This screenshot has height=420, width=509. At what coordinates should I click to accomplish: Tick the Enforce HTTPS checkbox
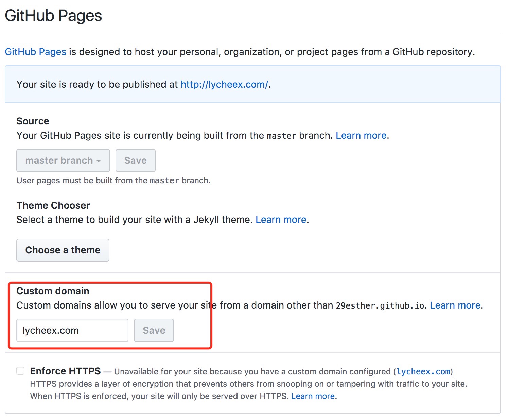(x=21, y=371)
